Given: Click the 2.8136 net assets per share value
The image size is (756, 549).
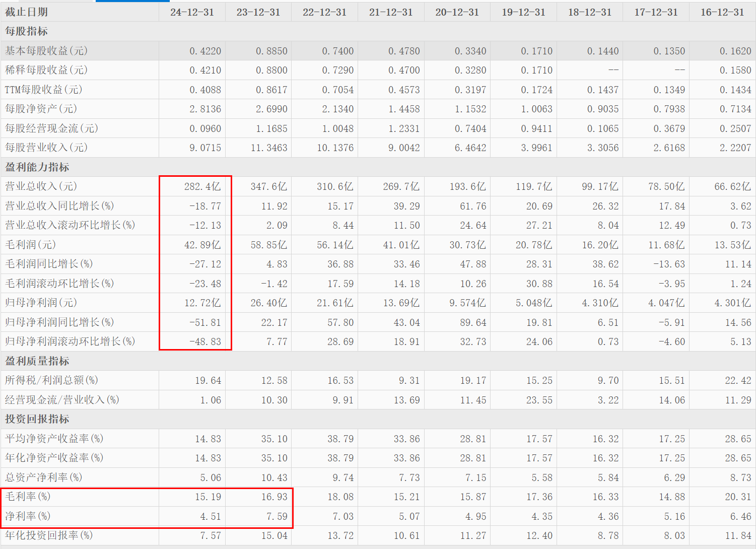Looking at the screenshot, I should click(205, 109).
